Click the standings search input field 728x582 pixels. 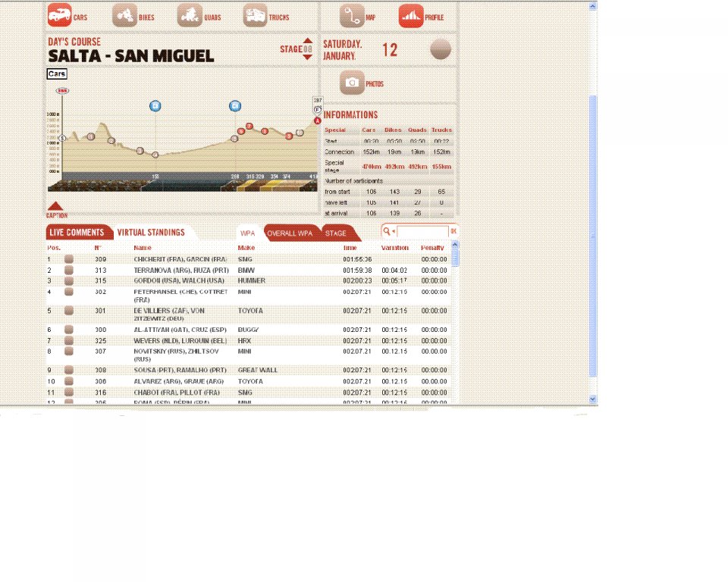(422, 231)
